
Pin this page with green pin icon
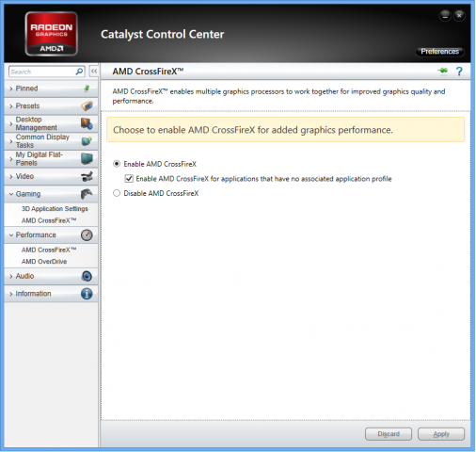pos(443,72)
